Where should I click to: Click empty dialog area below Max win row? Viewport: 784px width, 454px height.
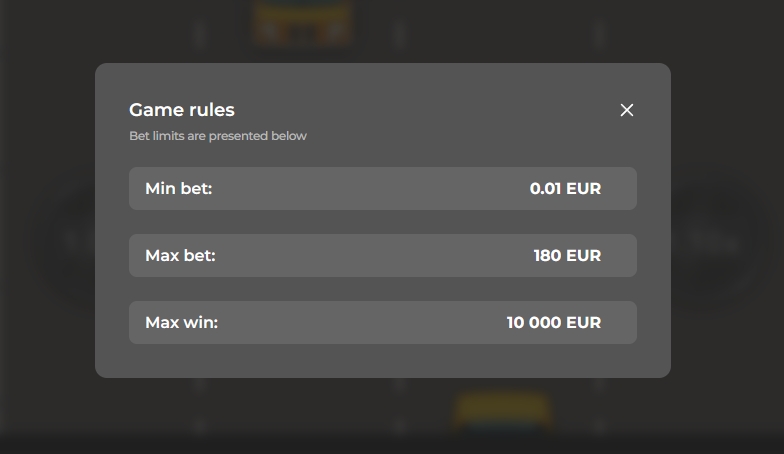pos(383,360)
